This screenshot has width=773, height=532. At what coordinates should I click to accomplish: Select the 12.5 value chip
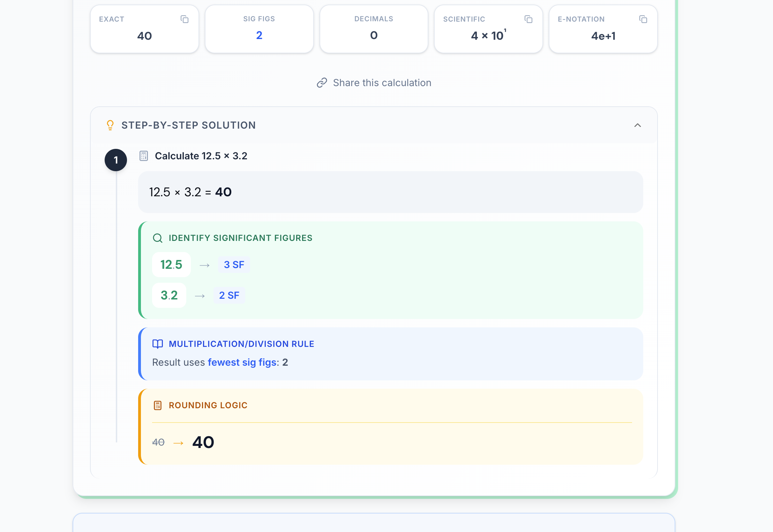[x=171, y=265]
